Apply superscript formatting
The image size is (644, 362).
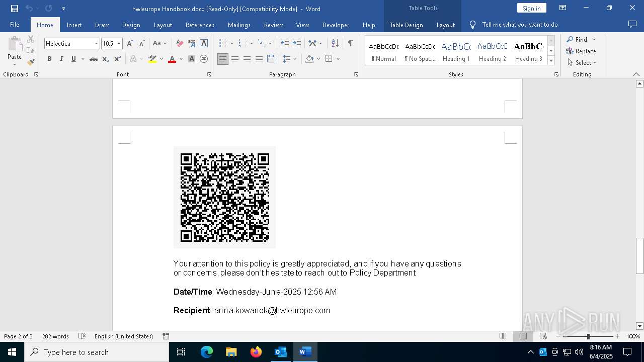click(118, 59)
